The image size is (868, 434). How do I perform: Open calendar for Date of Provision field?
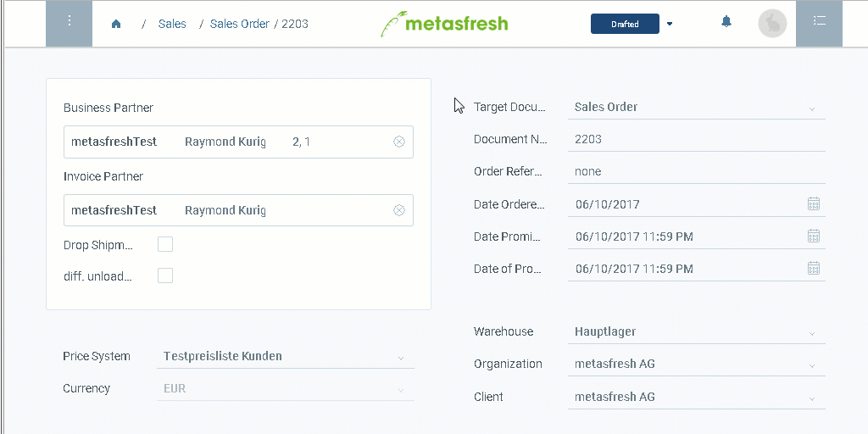[813, 269]
